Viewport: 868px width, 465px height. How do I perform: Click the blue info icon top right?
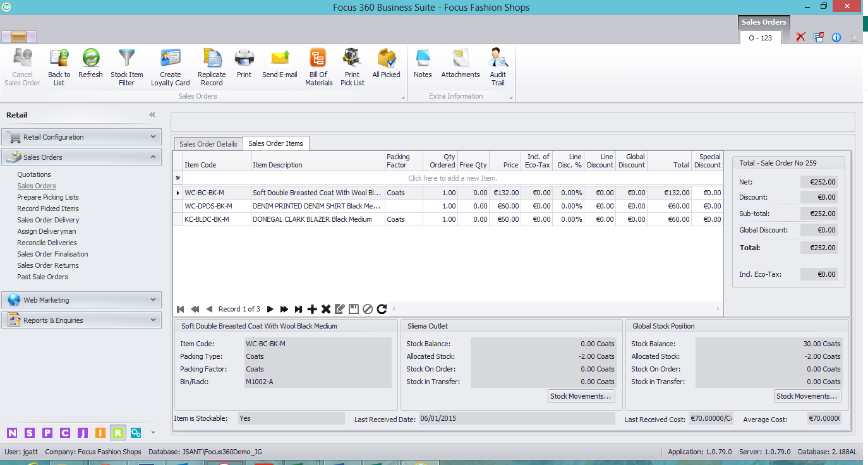coord(836,37)
